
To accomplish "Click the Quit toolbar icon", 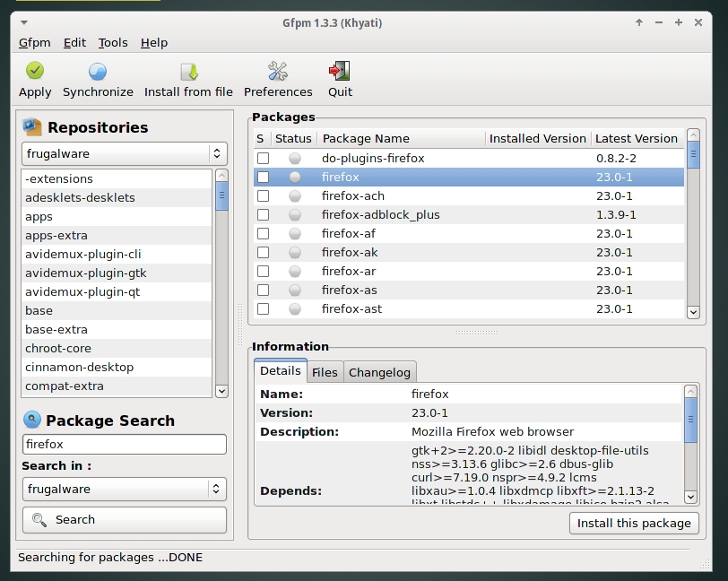I will [340, 71].
